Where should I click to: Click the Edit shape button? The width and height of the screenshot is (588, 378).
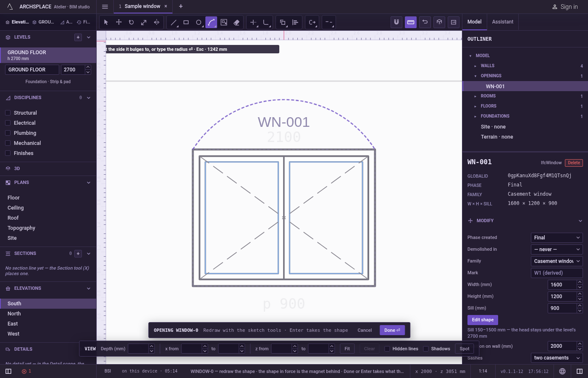[x=483, y=320]
